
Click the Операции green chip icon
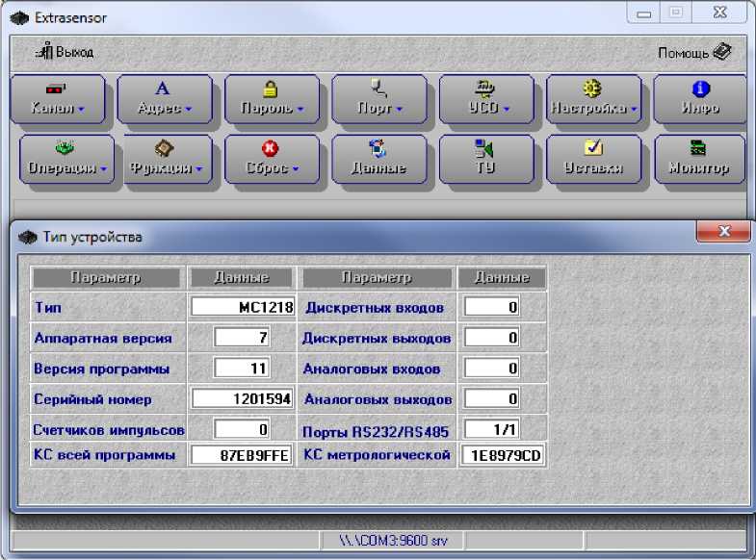click(x=65, y=148)
